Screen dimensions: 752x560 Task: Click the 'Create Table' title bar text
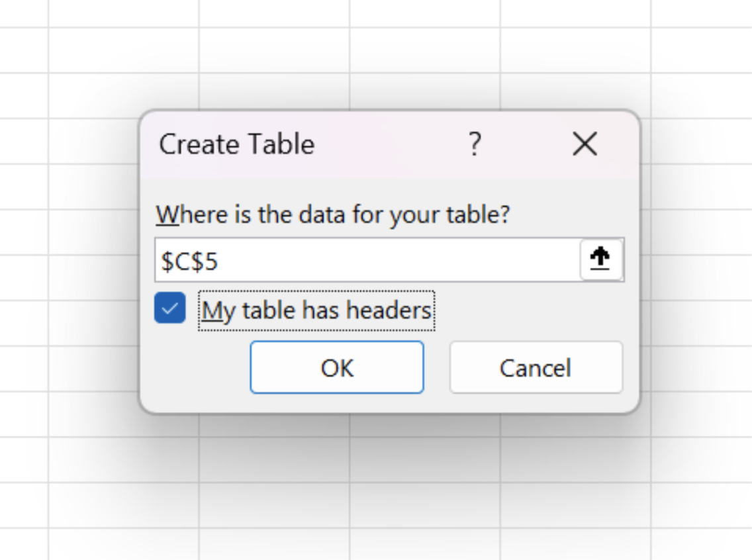point(237,144)
